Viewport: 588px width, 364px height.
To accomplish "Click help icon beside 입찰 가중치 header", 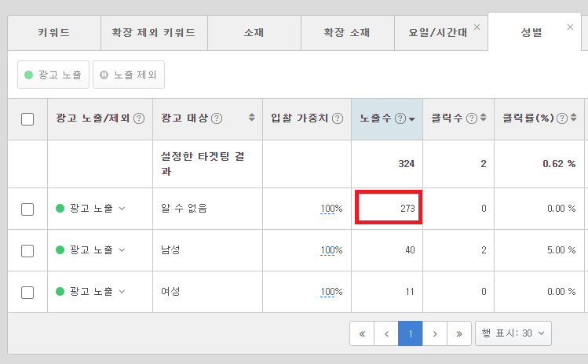I will (338, 118).
